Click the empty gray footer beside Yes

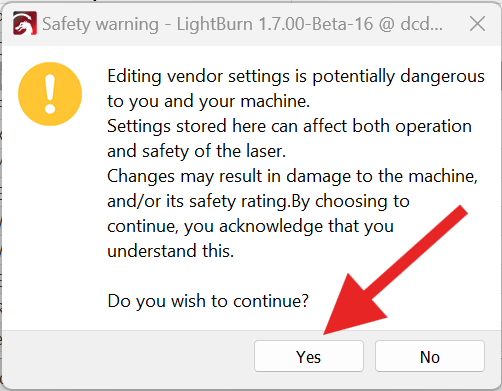tap(128, 357)
